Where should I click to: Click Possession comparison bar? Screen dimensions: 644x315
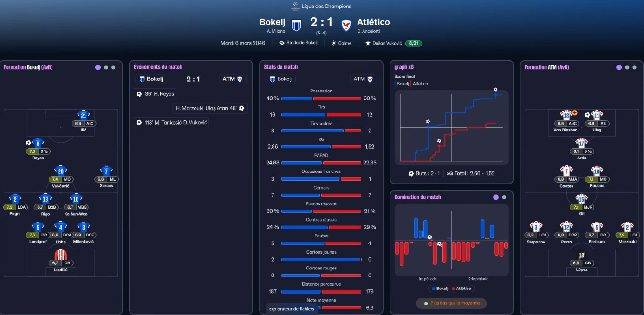click(321, 98)
